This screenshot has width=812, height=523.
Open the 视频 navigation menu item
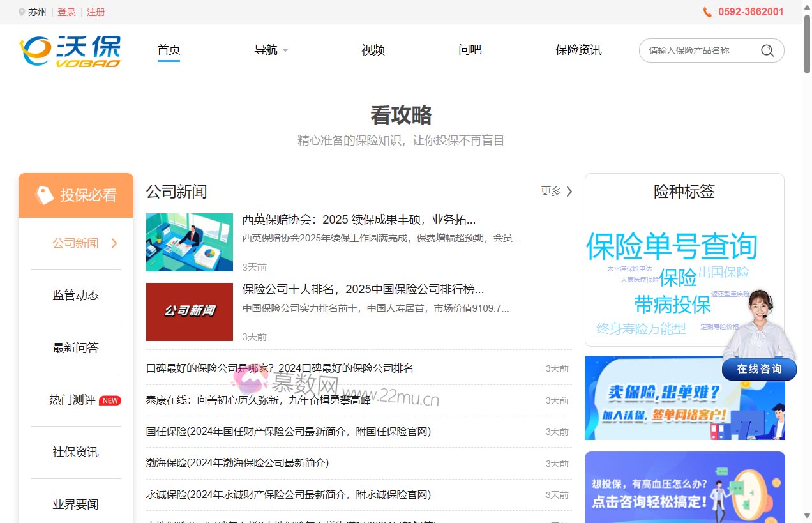373,50
